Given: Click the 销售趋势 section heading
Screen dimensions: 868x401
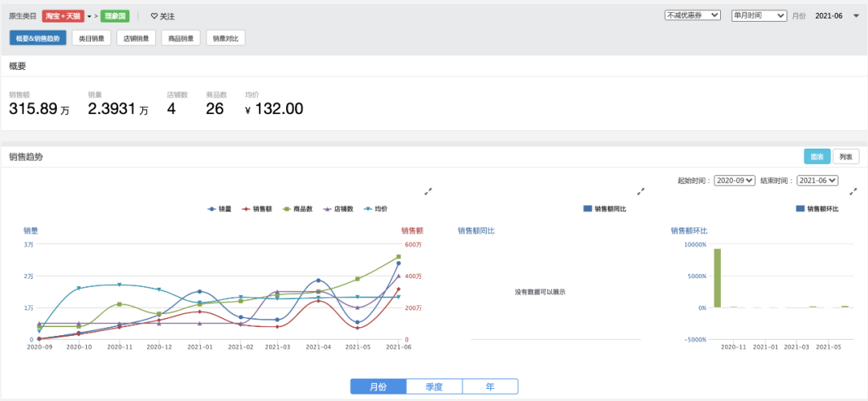Looking at the screenshot, I should click(x=26, y=157).
